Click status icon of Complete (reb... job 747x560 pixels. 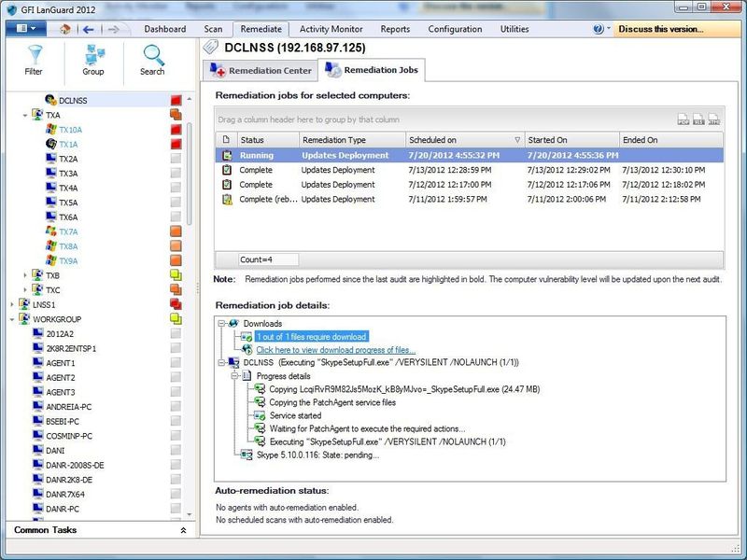coord(227,199)
